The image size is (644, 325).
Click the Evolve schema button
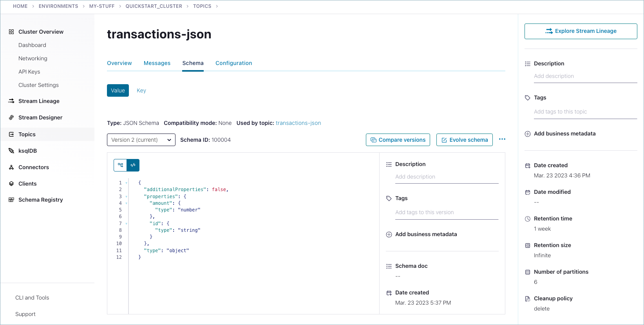pos(464,140)
